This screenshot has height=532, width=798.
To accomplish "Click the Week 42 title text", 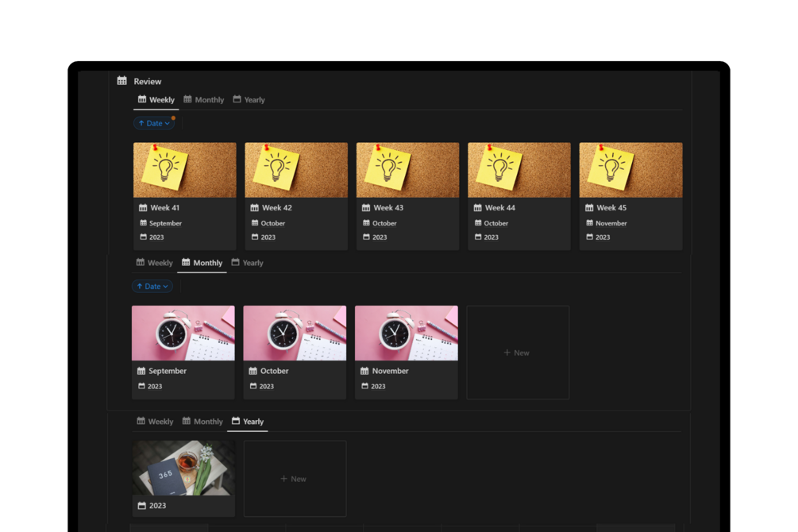I will click(x=277, y=208).
